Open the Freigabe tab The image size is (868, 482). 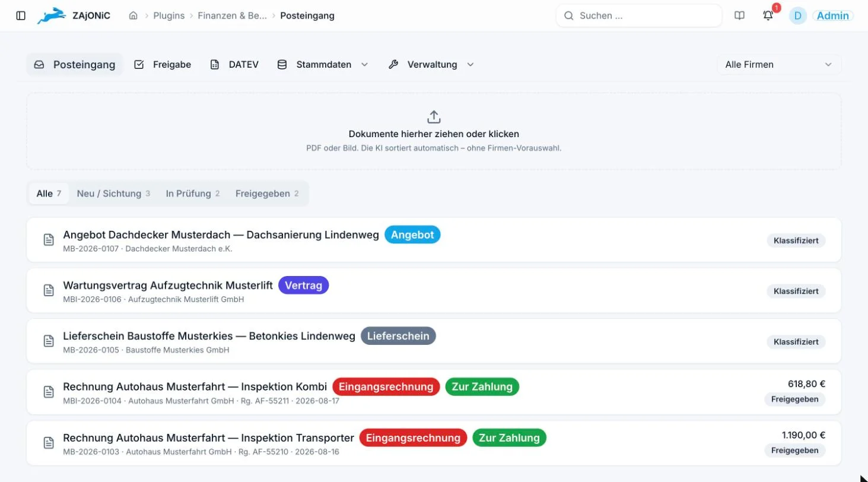(163, 65)
